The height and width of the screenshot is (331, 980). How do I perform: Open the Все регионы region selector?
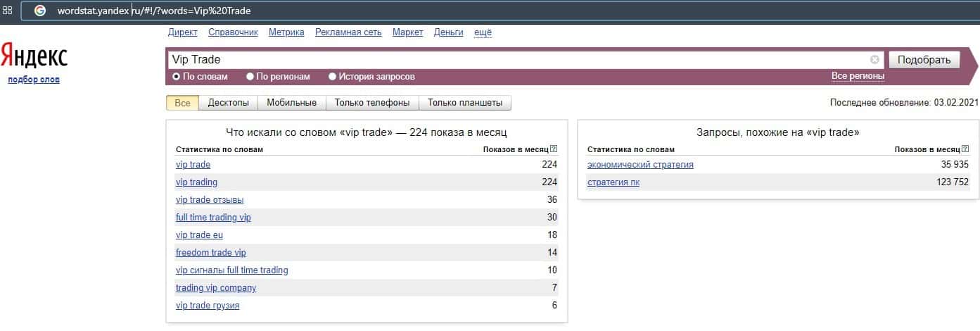coord(858,76)
